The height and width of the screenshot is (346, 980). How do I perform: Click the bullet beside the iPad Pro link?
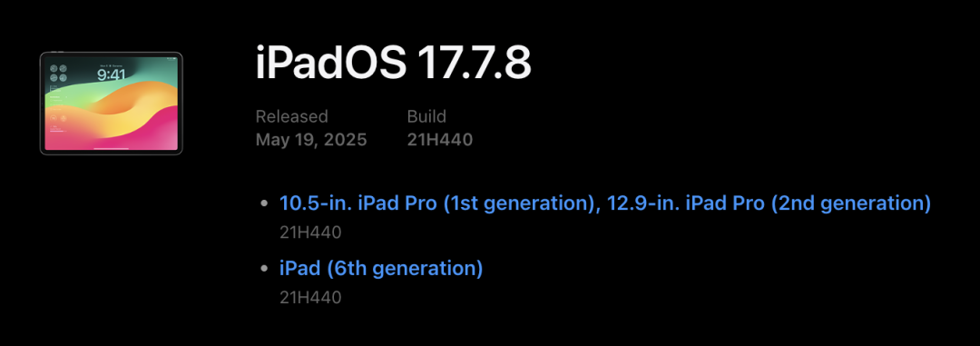tap(264, 203)
